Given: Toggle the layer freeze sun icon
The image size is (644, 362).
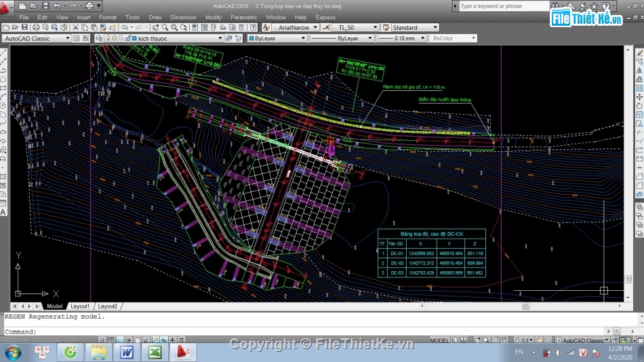Looking at the screenshot, I should [x=115, y=38].
